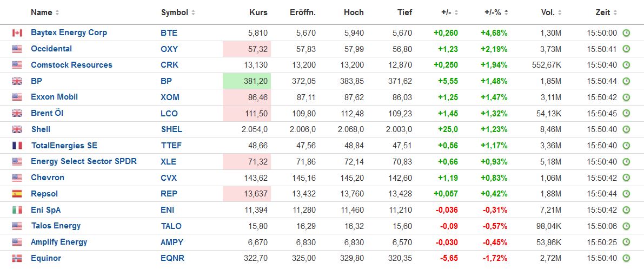
Task: Sort table by the Name column arrows
Action: [58, 12]
